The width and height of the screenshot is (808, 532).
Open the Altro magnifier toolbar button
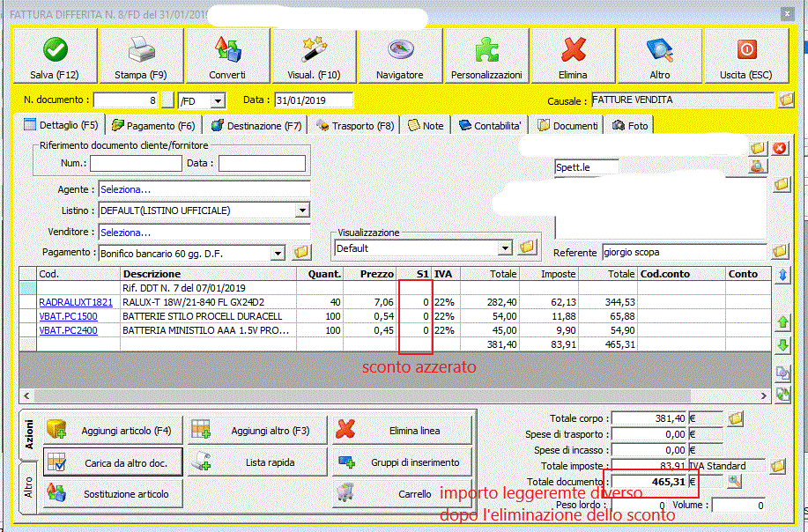(660, 55)
